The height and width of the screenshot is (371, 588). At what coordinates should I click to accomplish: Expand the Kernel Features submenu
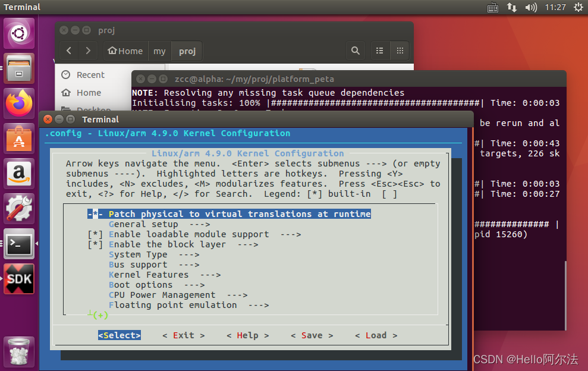(x=146, y=274)
